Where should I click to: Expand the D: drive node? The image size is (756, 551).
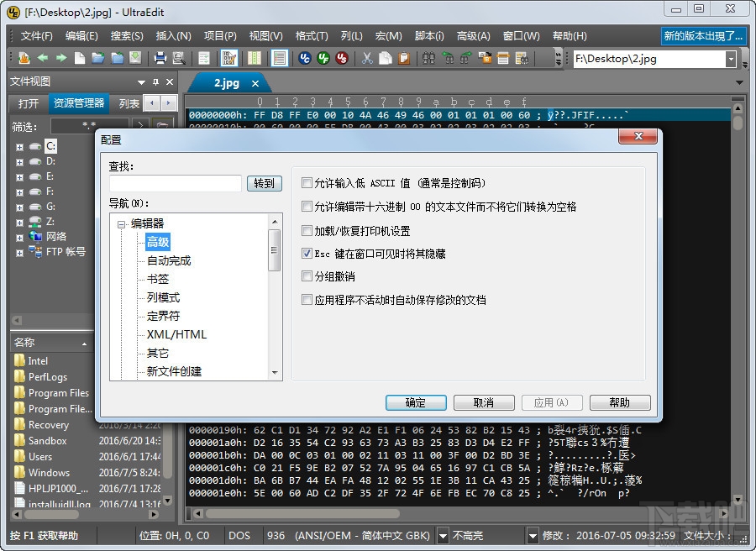point(19,162)
